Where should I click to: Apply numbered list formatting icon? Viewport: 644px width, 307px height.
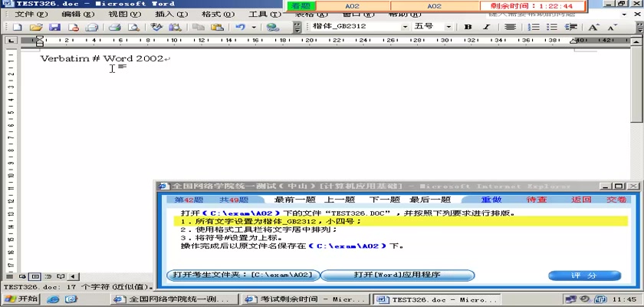coord(534,27)
